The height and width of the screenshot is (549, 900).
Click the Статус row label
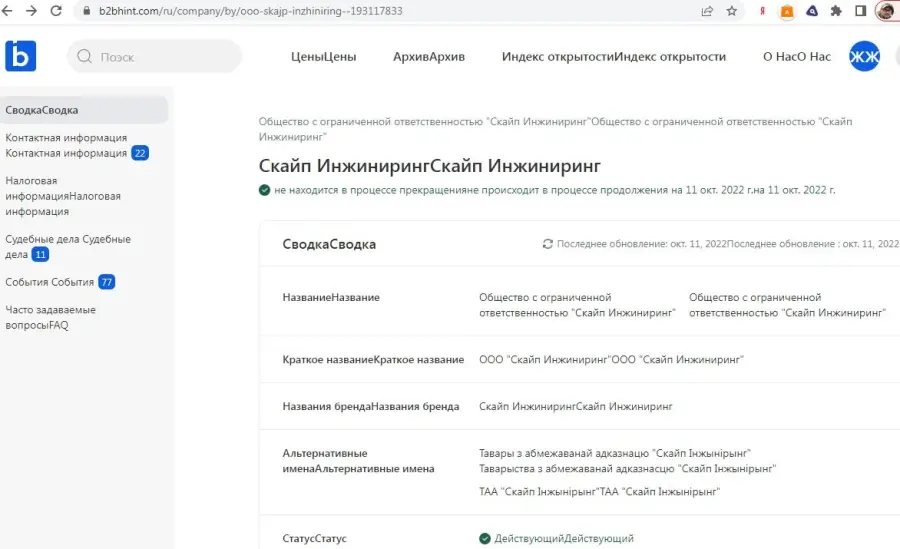click(x=315, y=539)
